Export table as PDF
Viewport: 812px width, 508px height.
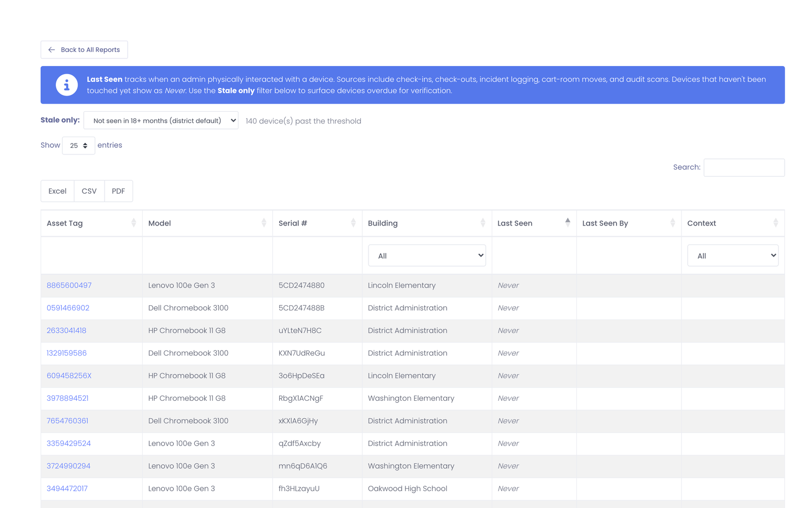tap(118, 191)
